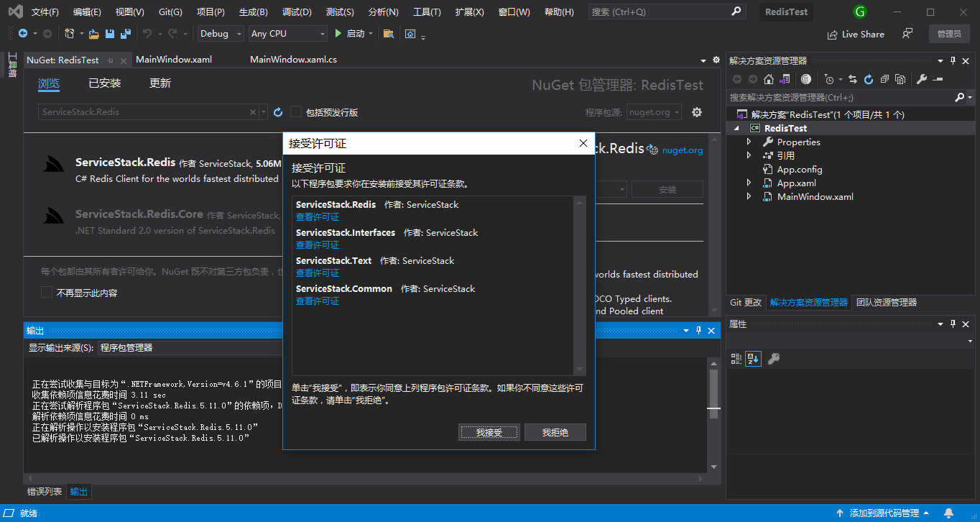Viewport: 980px width, 522px height.
Task: View license for ServiceStack.Text
Action: (x=318, y=273)
